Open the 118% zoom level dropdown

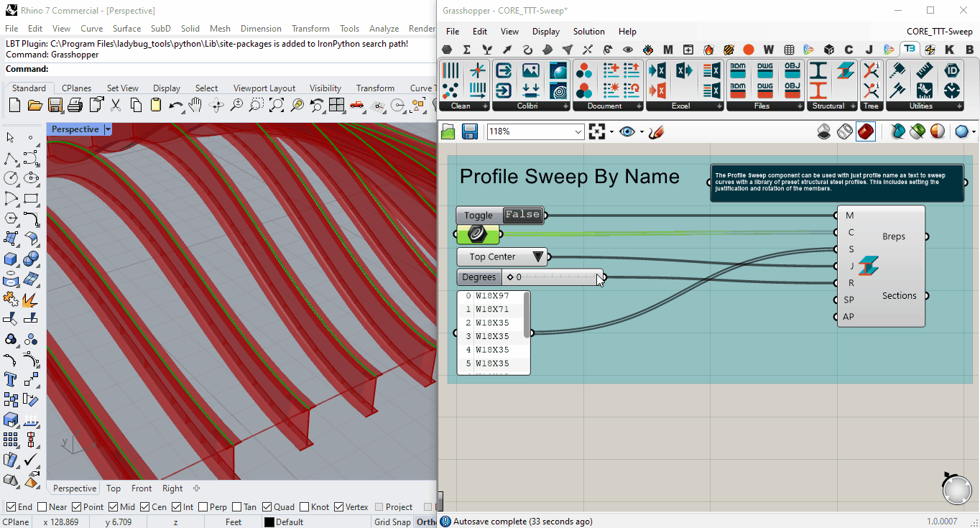tap(535, 131)
